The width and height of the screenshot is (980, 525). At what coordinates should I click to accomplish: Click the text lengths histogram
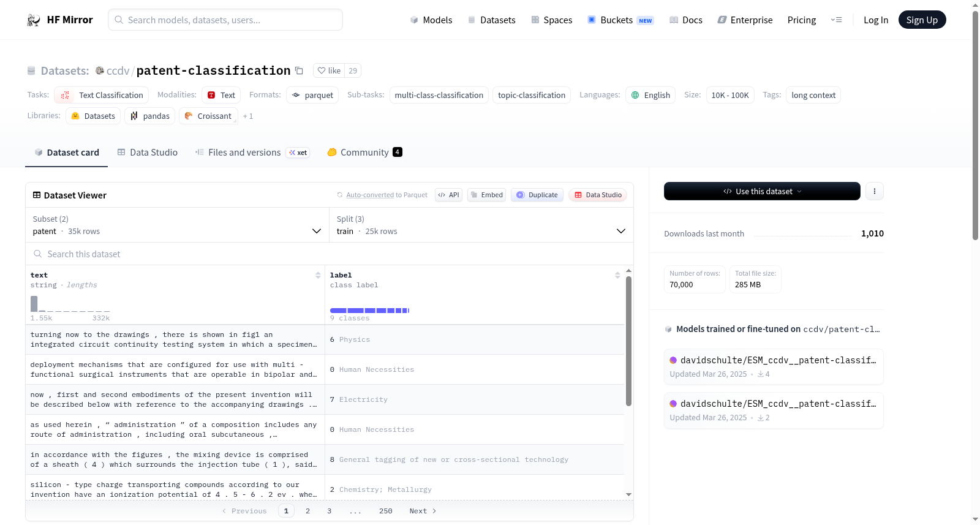70,304
